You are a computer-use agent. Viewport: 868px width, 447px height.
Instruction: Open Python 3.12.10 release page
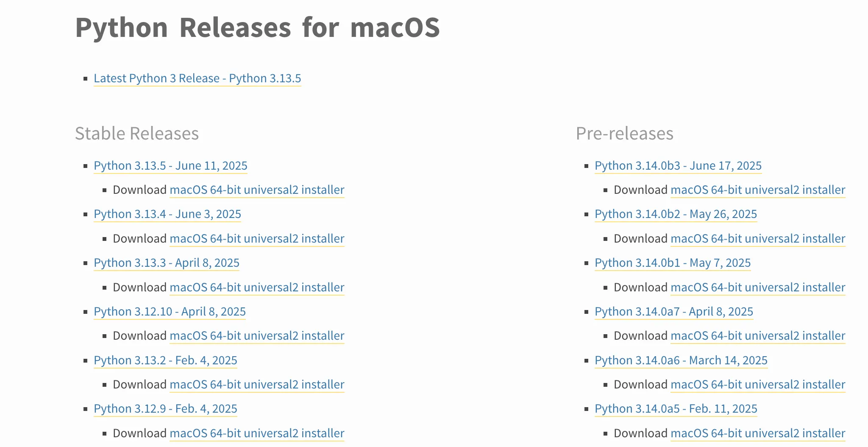170,311
